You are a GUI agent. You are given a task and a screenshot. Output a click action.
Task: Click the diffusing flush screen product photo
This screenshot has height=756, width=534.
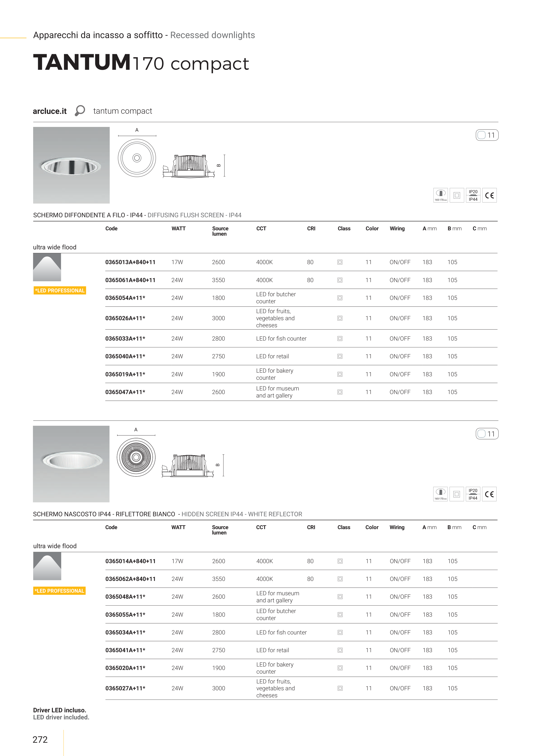point(71,165)
